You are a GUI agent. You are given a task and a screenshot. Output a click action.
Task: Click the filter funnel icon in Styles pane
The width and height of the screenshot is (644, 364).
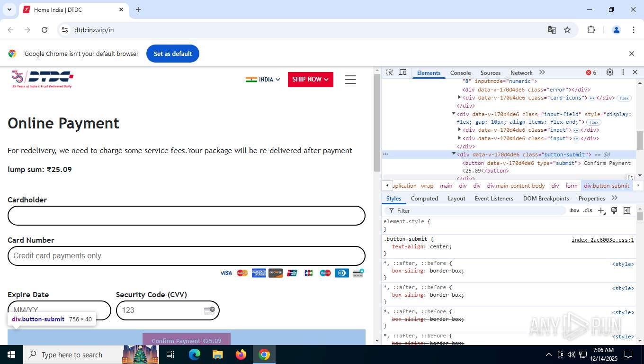pos(392,210)
